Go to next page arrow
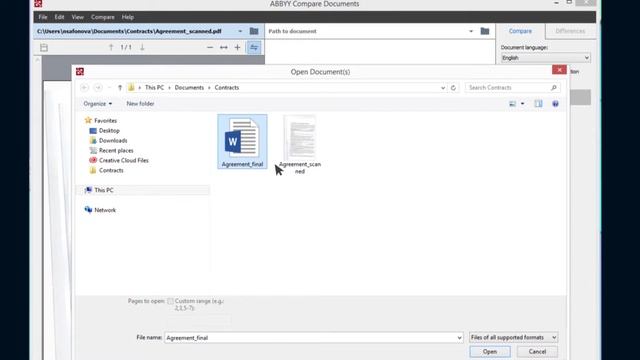 (x=142, y=47)
